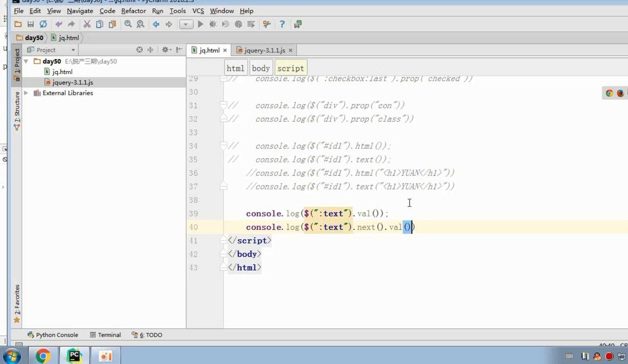This screenshot has height=364, width=628.
Task: Click the Undo toolbar icon
Action: [x=59, y=24]
